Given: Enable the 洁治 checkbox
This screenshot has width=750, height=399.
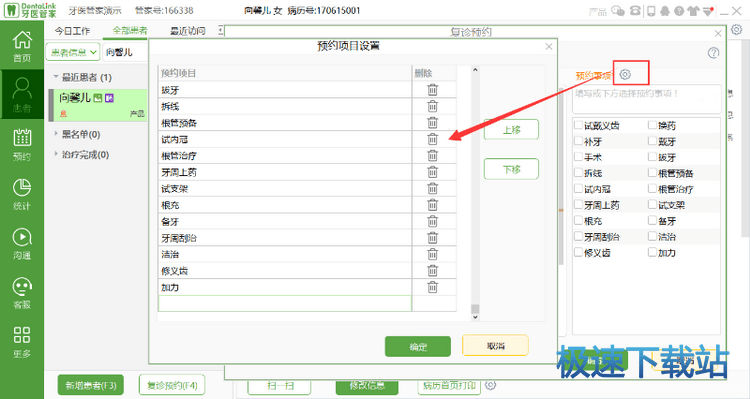Looking at the screenshot, I should point(652,236).
